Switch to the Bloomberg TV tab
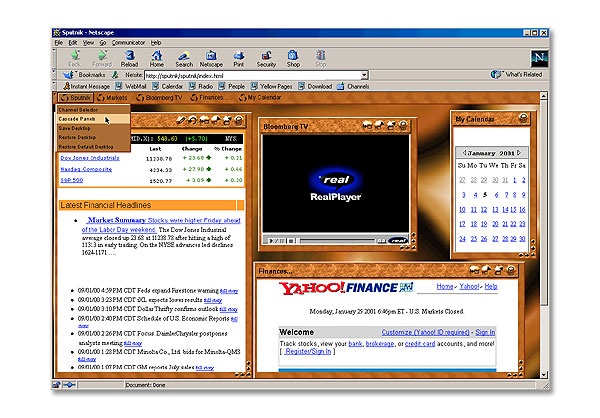Viewport: 600px width, 418px height. pyautogui.click(x=160, y=98)
